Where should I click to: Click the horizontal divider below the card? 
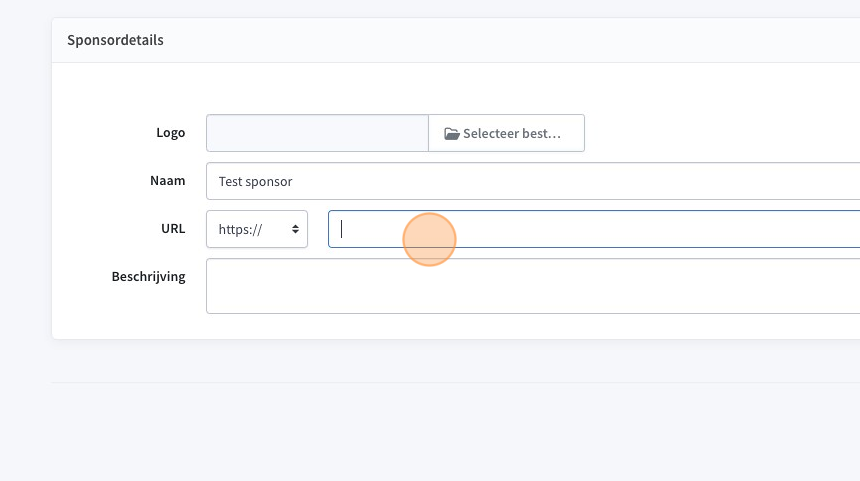455,382
